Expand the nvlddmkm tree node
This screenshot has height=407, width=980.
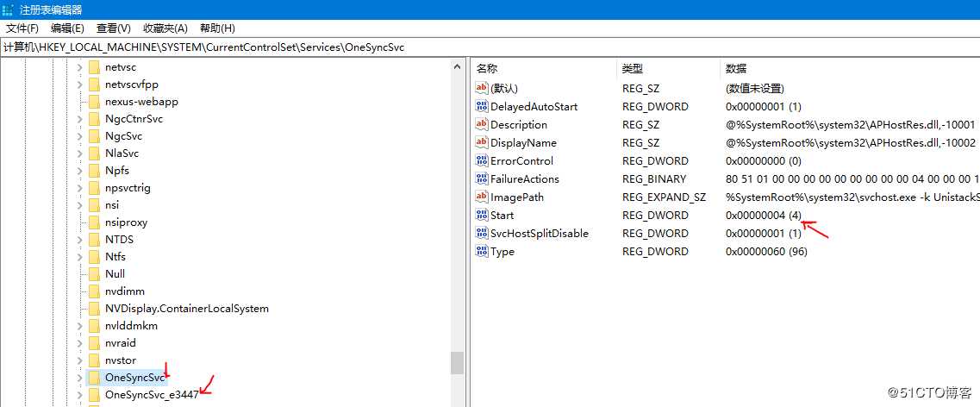coord(79,326)
